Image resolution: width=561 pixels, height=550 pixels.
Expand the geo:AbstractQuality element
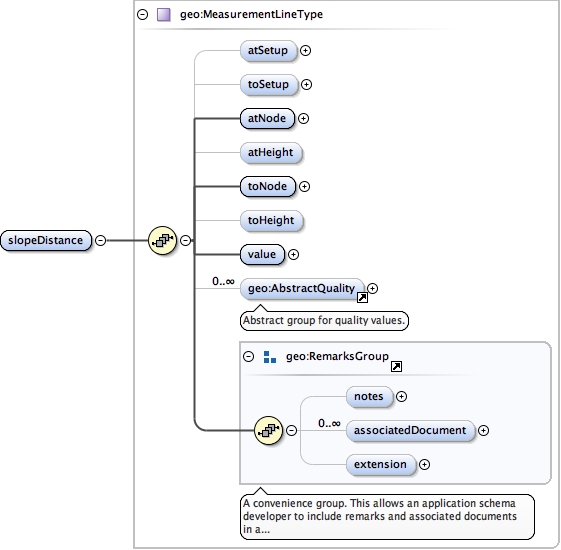click(x=372, y=288)
